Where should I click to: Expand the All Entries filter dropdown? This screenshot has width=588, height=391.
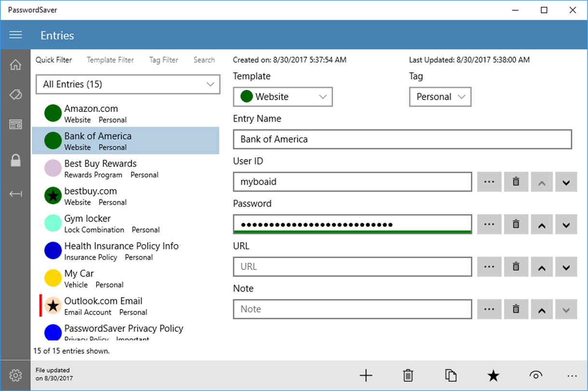(128, 84)
